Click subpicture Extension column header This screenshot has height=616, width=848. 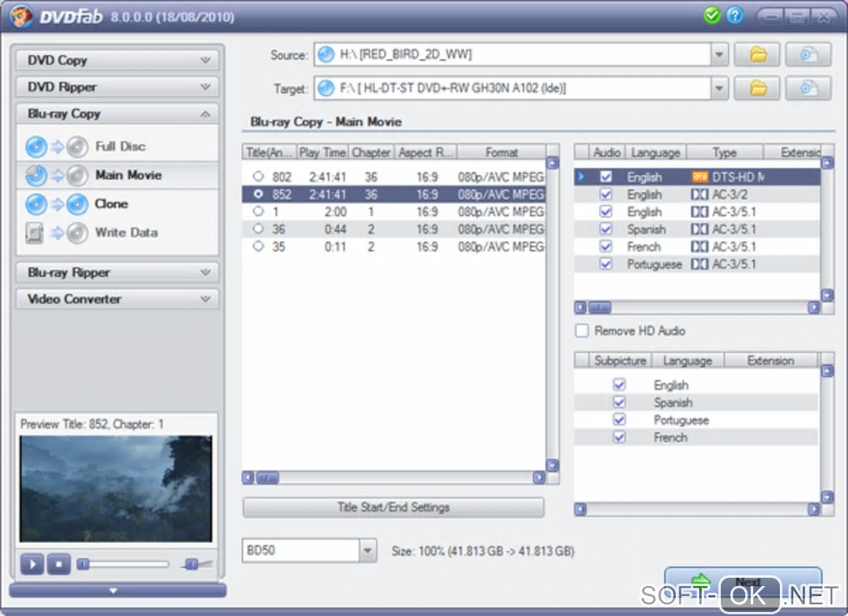[x=771, y=361]
